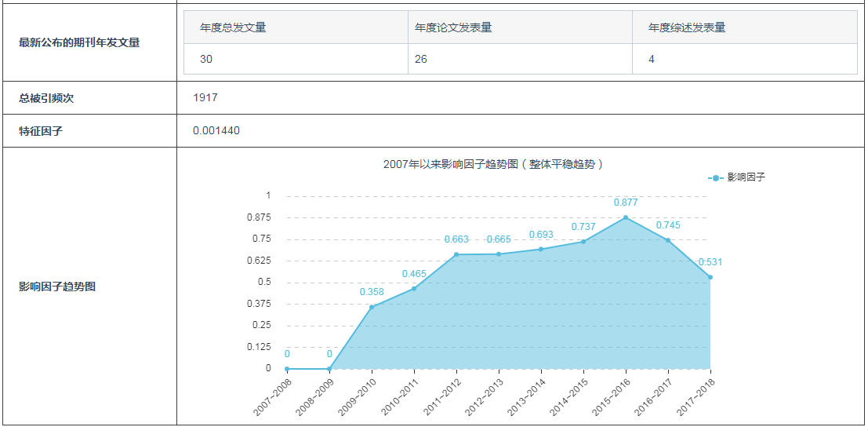Image resolution: width=868 pixels, height=427 pixels.
Task: Click the 2009-2010 x-axis label
Action: 357,397
